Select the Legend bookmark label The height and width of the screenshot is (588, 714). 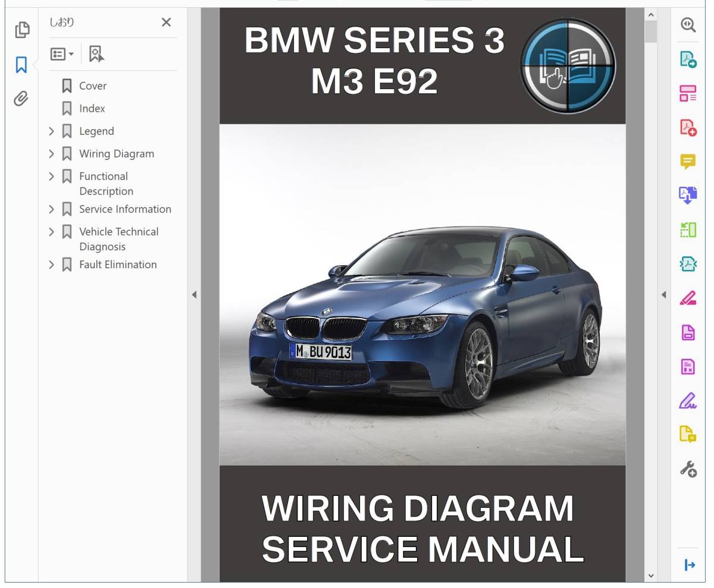pos(96,131)
